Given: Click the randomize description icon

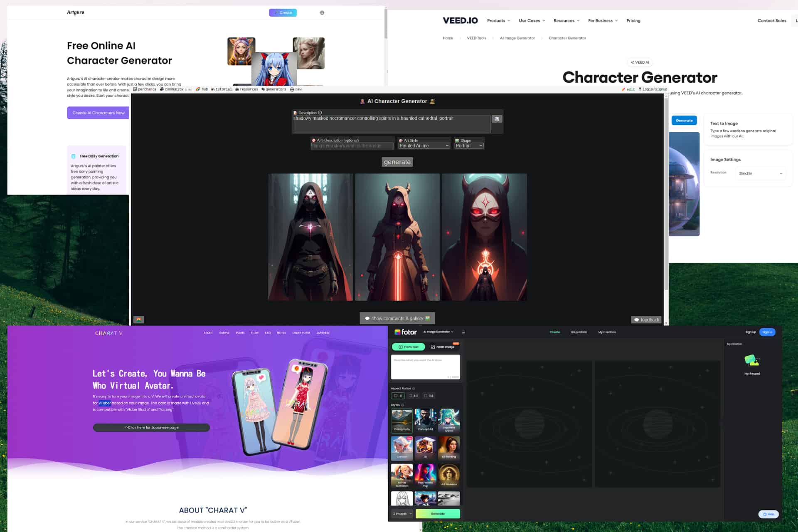Looking at the screenshot, I should coord(498,118).
